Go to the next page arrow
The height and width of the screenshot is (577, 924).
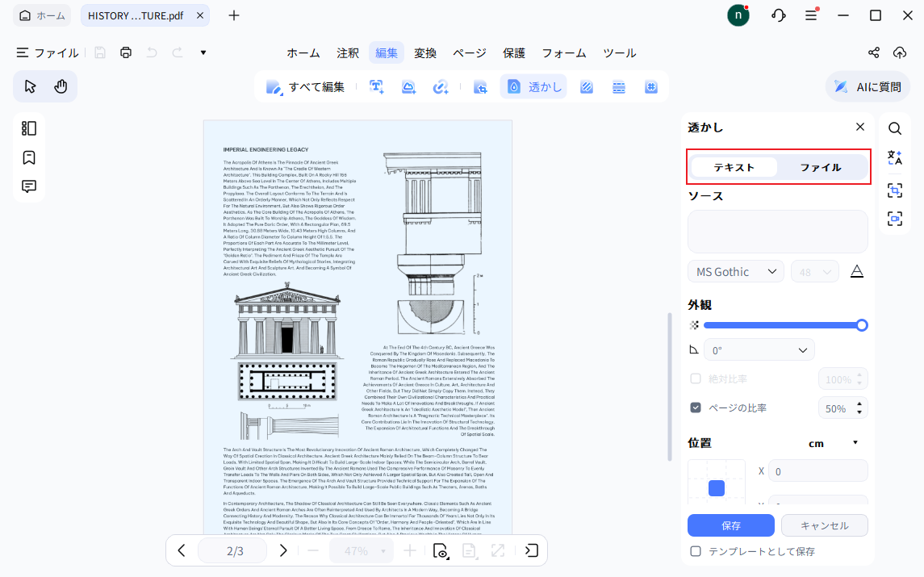(x=283, y=550)
